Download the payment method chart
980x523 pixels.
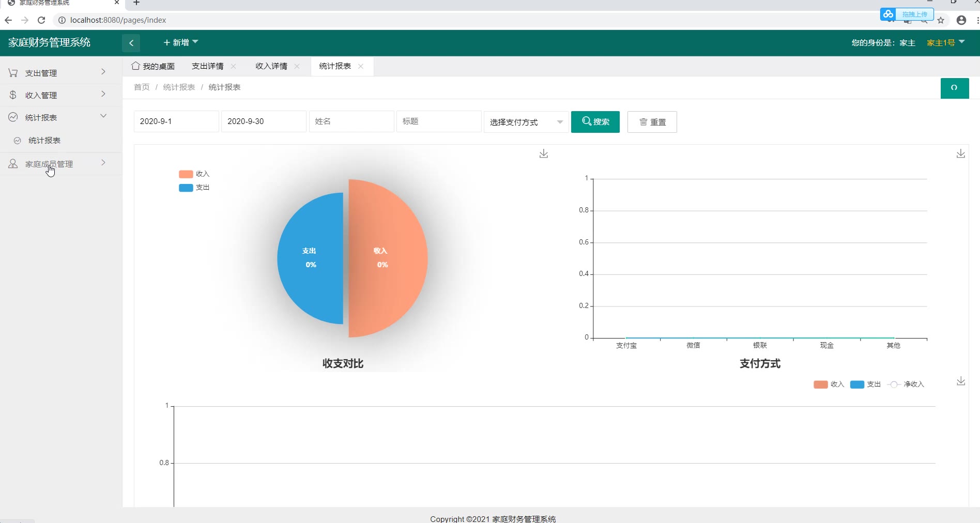click(x=960, y=154)
